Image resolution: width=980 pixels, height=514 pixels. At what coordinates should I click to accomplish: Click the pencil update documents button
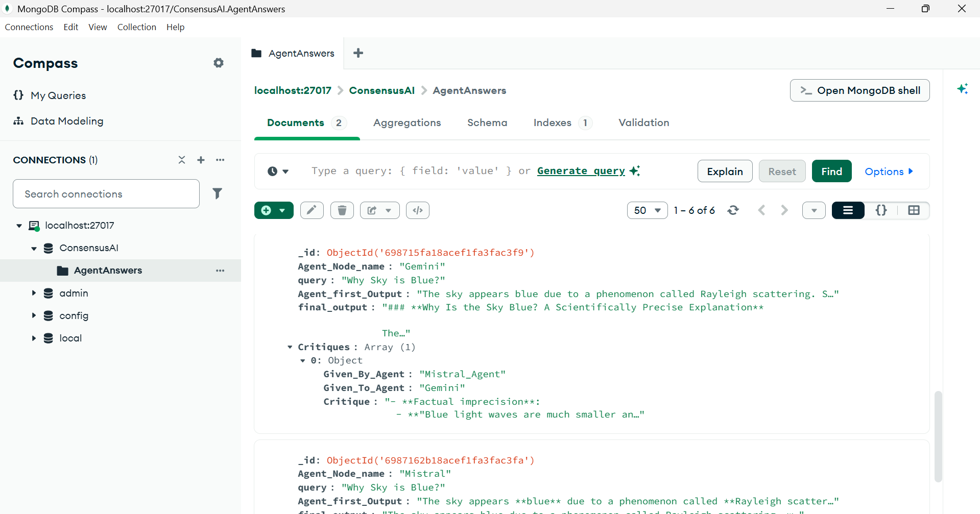click(312, 210)
